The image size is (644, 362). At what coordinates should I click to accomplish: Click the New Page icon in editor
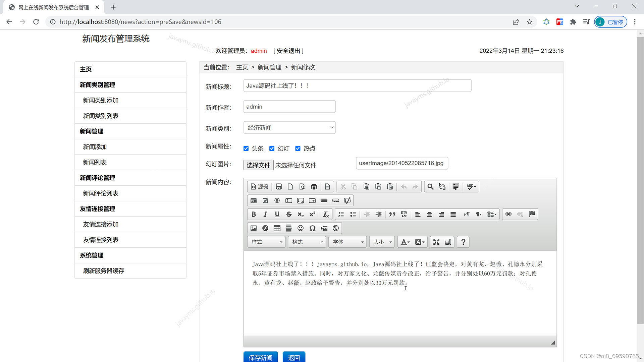pos(290,187)
